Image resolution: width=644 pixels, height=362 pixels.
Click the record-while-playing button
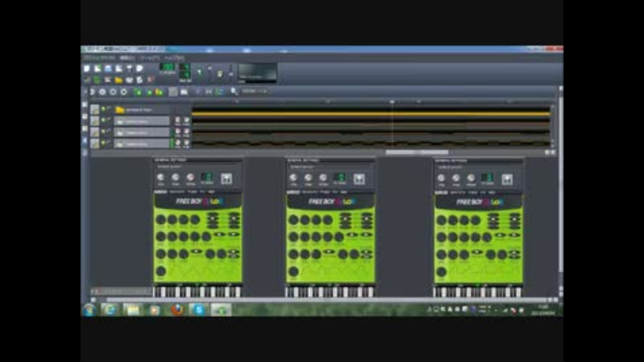(113, 92)
